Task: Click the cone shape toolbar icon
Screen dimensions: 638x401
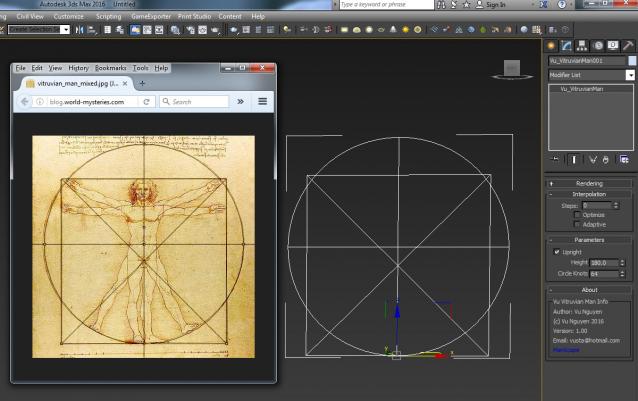Action: 393,30
